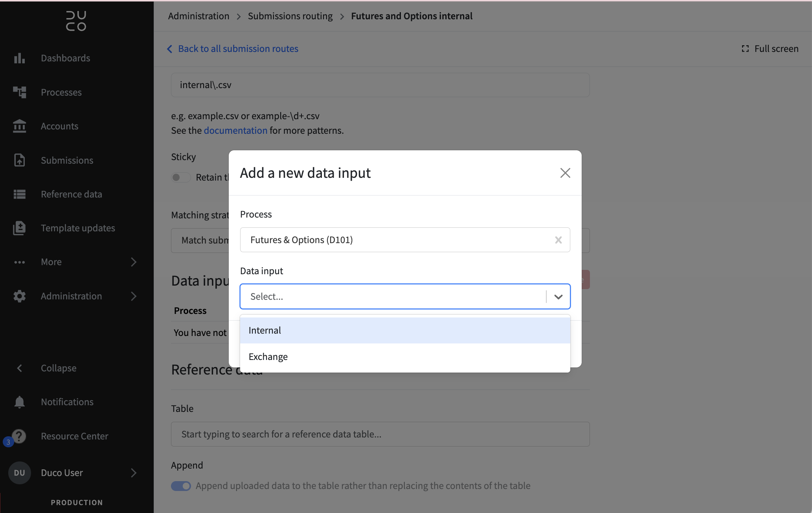Click Futures and Options internal breadcrumb text

click(x=412, y=16)
